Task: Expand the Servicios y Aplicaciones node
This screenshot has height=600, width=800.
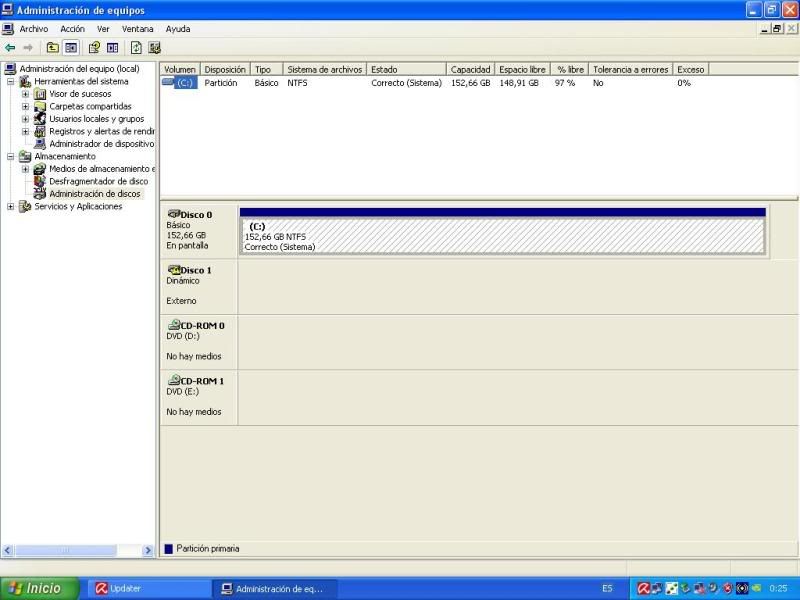Action: [x=11, y=207]
